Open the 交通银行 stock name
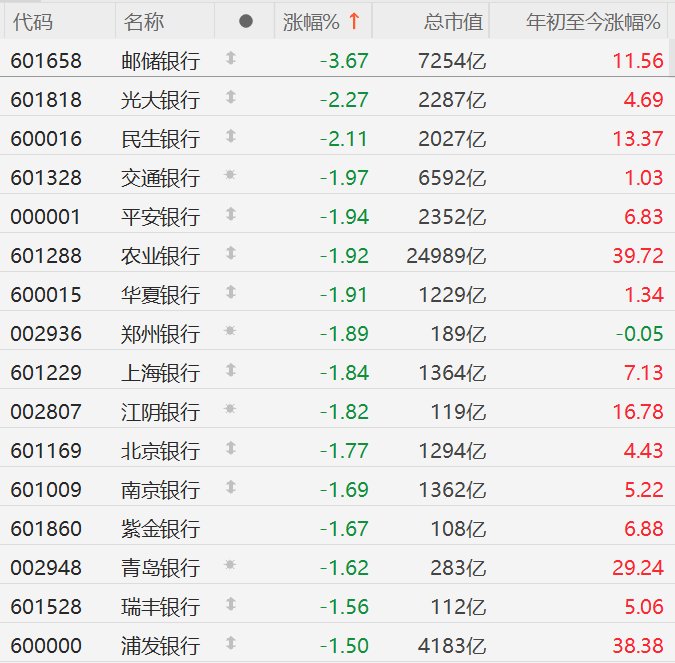This screenshot has width=675, height=663. (161, 178)
